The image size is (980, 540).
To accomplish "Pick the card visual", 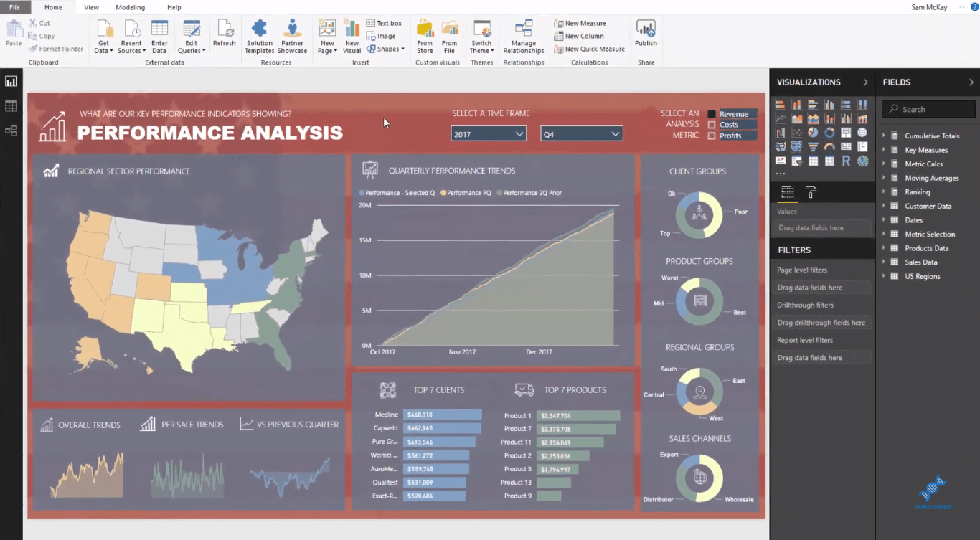I will click(x=846, y=146).
